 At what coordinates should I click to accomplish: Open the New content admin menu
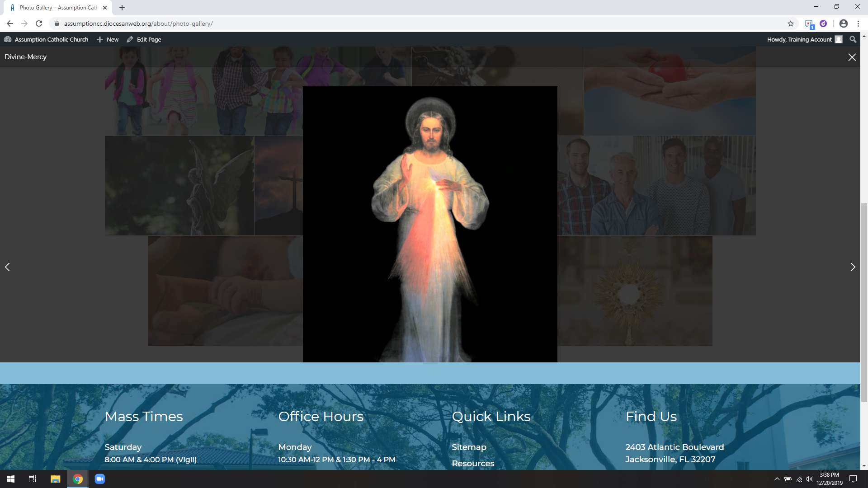[x=108, y=39]
